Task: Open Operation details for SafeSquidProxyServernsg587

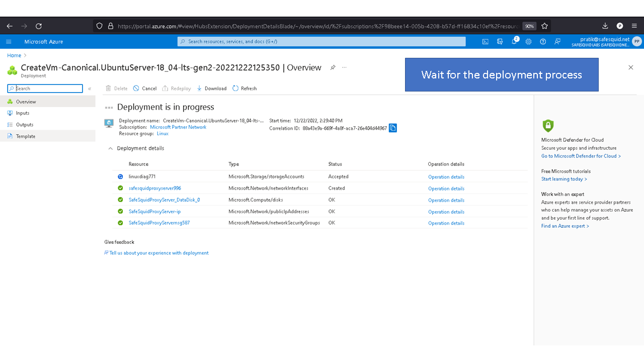Action: 446,223
